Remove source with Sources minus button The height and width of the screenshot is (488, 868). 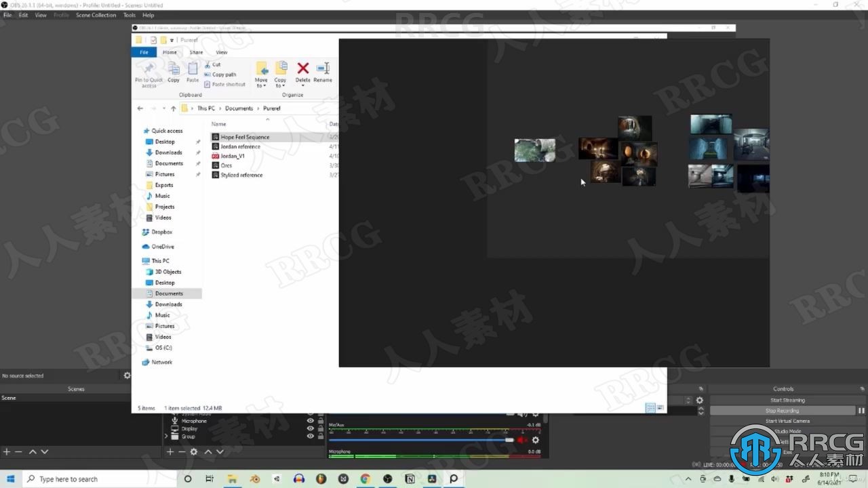(x=182, y=451)
